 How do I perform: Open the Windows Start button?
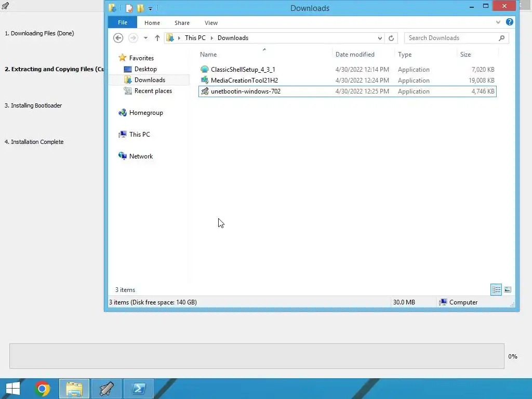[x=13, y=389]
